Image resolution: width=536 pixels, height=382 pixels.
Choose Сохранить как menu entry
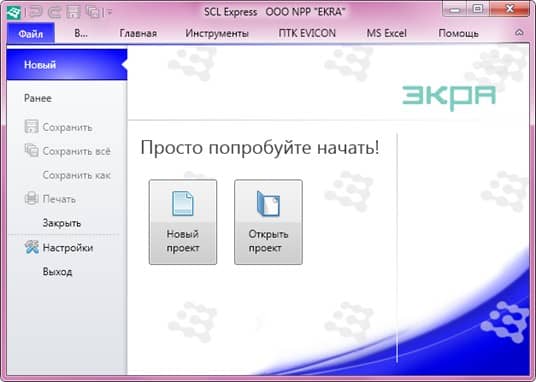pos(76,175)
